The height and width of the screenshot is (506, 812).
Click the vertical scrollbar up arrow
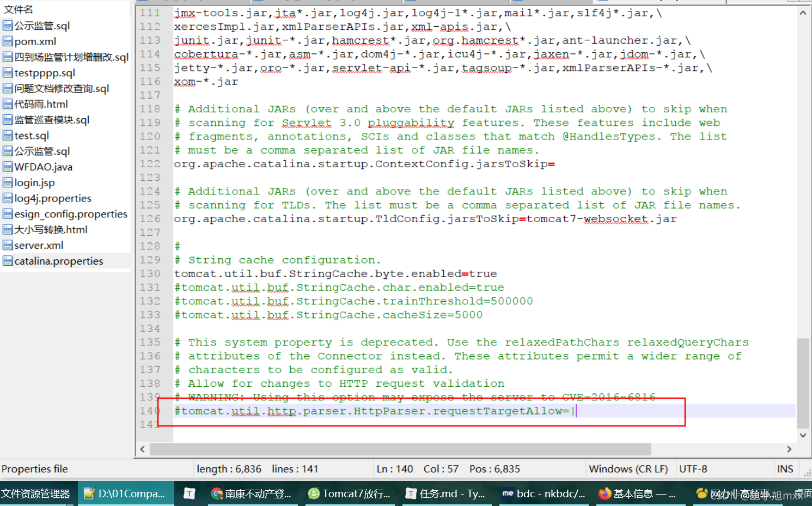(803, 13)
